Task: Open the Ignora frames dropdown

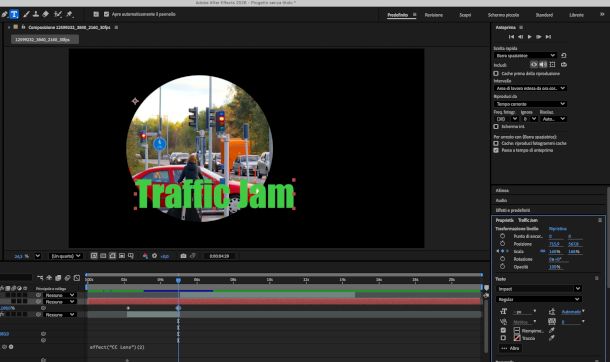Action: [529, 119]
